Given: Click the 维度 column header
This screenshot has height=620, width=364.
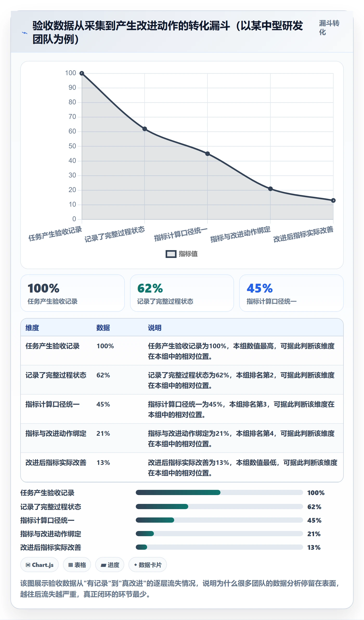Looking at the screenshot, I should 32,328.
